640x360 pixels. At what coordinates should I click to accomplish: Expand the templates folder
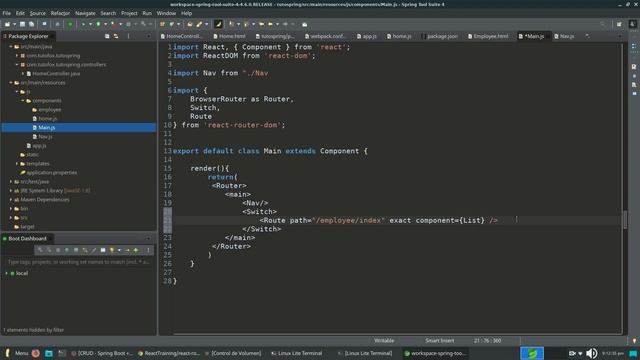(x=17, y=164)
